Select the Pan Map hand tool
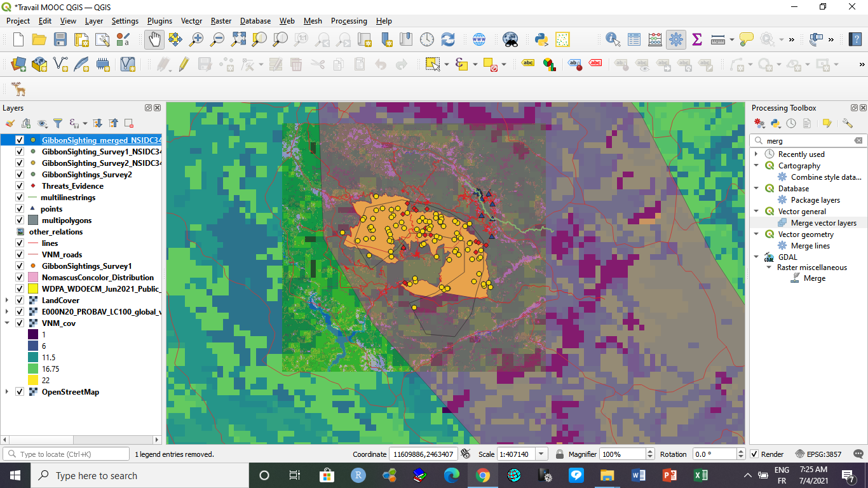 (x=154, y=39)
